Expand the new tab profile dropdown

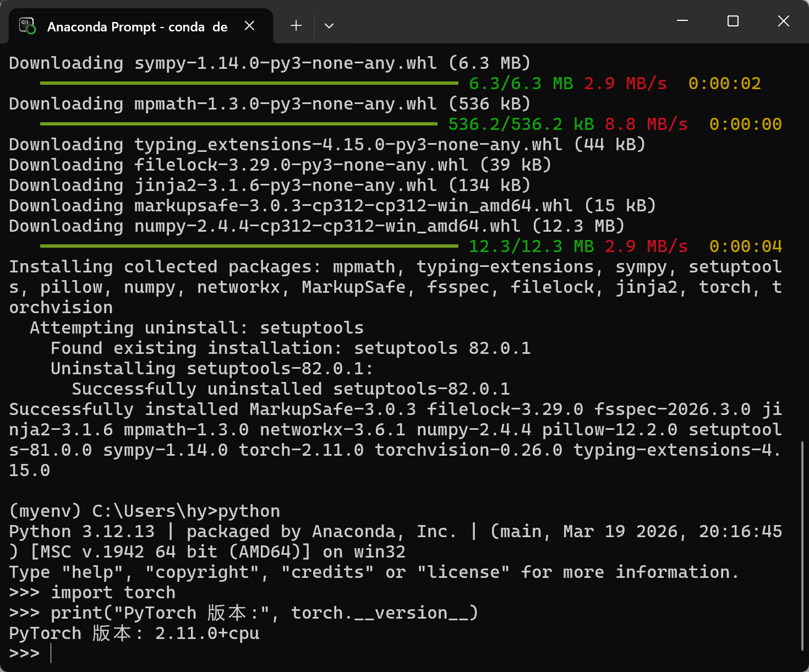[x=329, y=26]
